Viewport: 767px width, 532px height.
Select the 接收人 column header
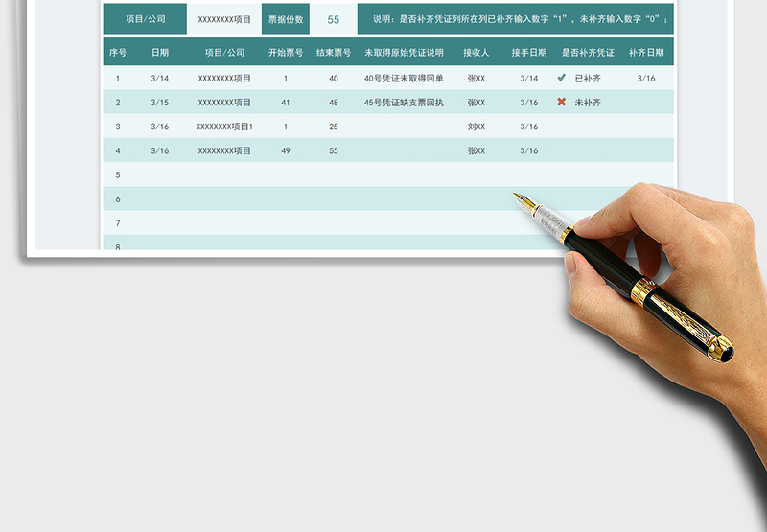pos(476,53)
